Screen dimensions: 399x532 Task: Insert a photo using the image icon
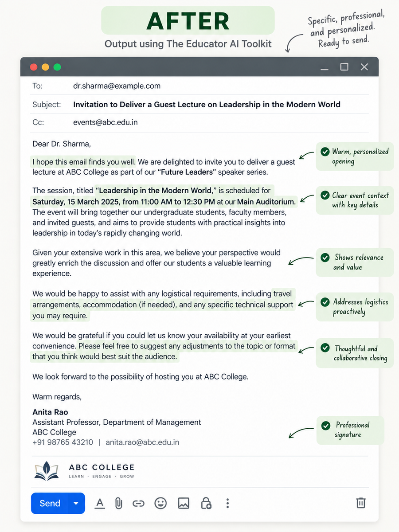[x=184, y=503]
